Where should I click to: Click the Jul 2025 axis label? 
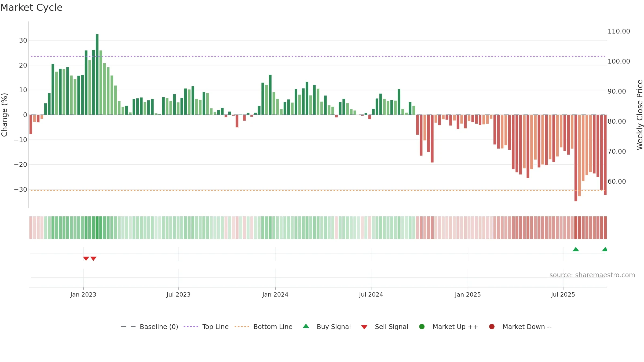[x=563, y=294]
